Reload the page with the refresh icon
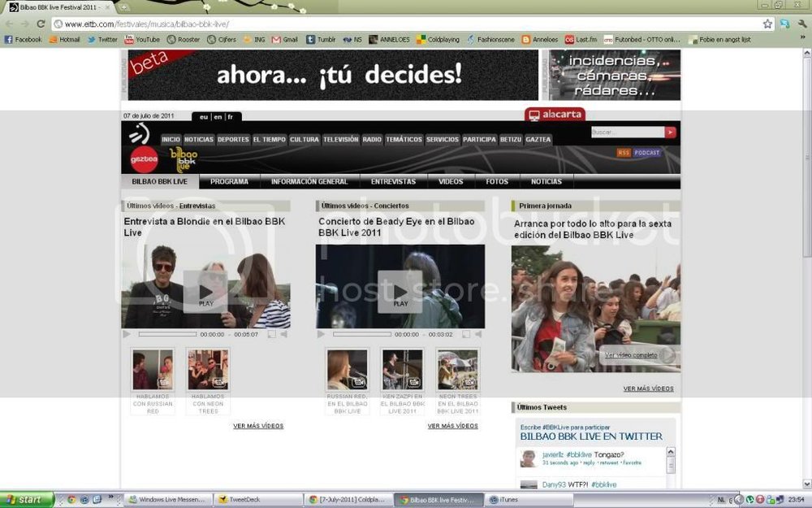The height and width of the screenshot is (508, 812). pyautogui.click(x=41, y=24)
